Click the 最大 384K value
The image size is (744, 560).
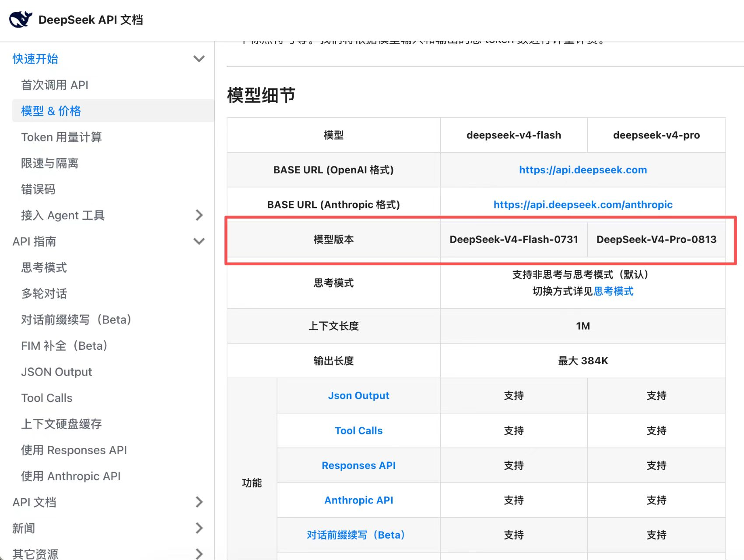coord(583,361)
